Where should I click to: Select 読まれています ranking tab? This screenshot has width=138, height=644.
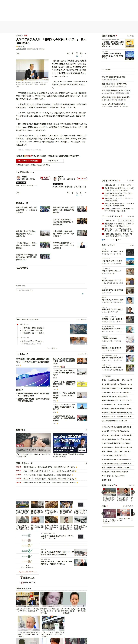[110, 185]
